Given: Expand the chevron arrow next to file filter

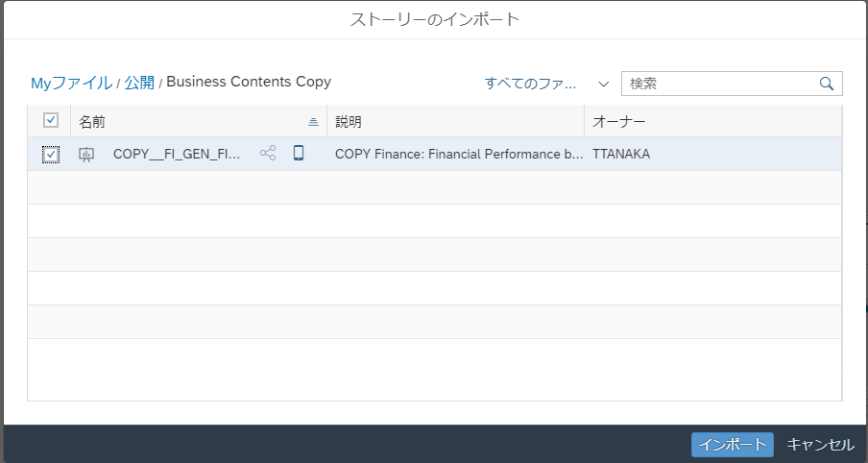Looking at the screenshot, I should pyautogui.click(x=604, y=84).
